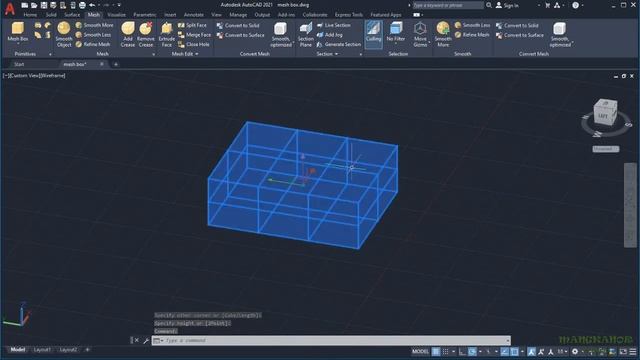Toggle grid display in status bar
The width and height of the screenshot is (640, 360).
click(436, 351)
